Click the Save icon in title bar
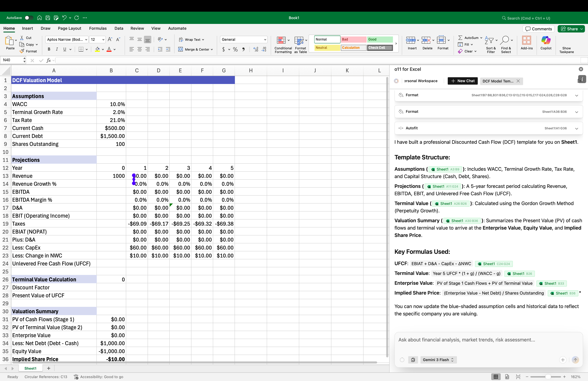The width and height of the screenshot is (588, 381). (x=48, y=18)
